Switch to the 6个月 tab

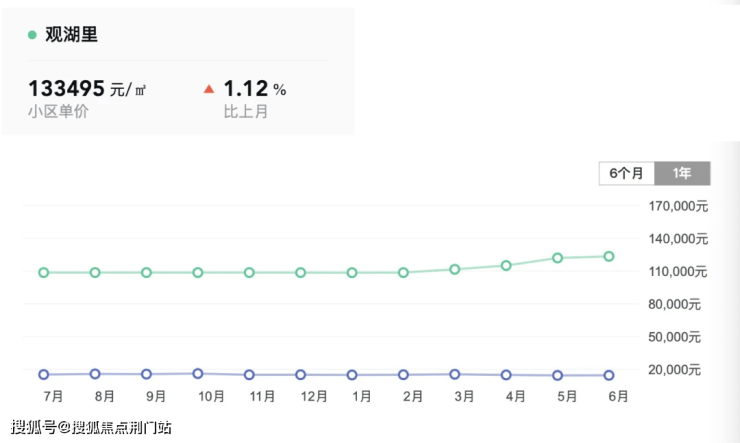click(x=627, y=173)
